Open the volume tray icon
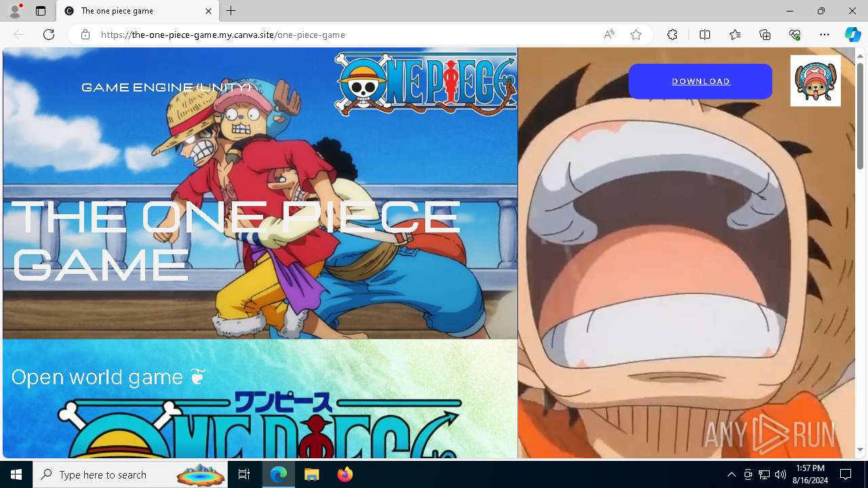This screenshot has height=488, width=868. click(x=781, y=474)
